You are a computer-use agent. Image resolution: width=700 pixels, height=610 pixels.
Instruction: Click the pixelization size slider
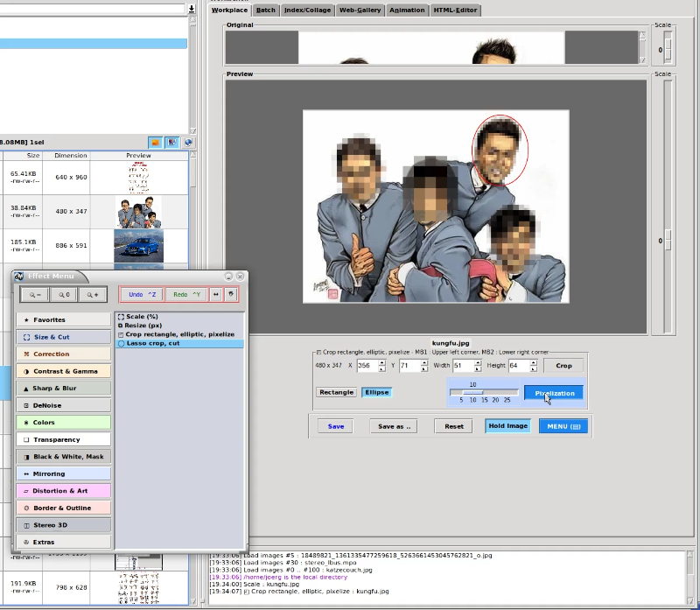click(x=484, y=392)
